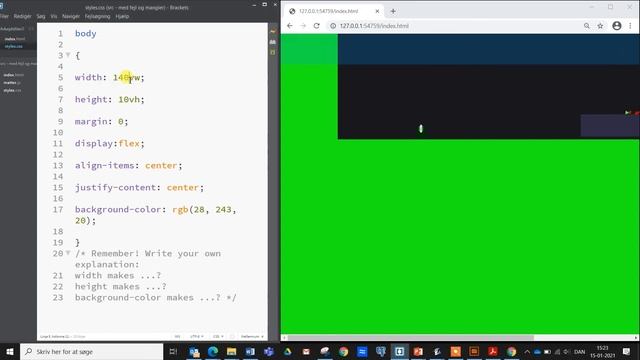Collapse the comment fold at line 20
Image resolution: width=640 pixels, height=360 pixels.
[x=68, y=253]
